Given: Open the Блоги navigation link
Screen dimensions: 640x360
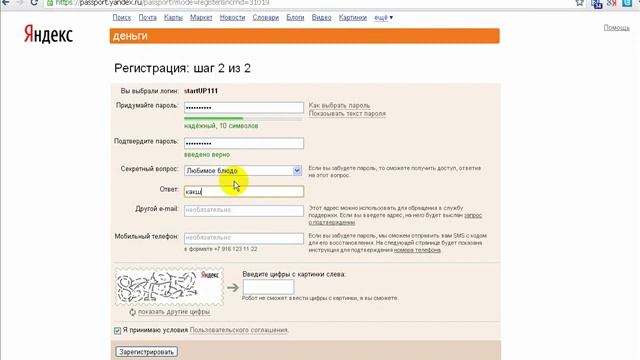Looking at the screenshot, I should pos(295,18).
